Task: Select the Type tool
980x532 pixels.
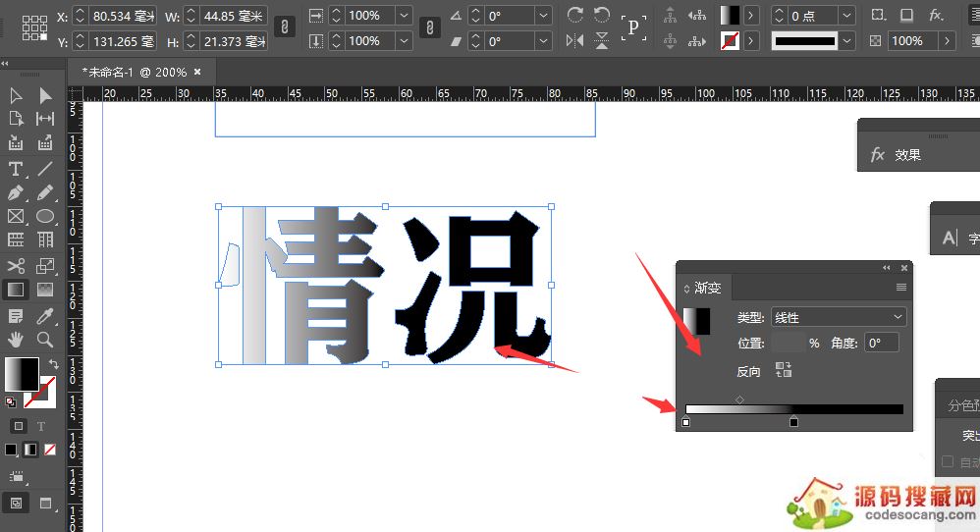Action: [x=16, y=169]
